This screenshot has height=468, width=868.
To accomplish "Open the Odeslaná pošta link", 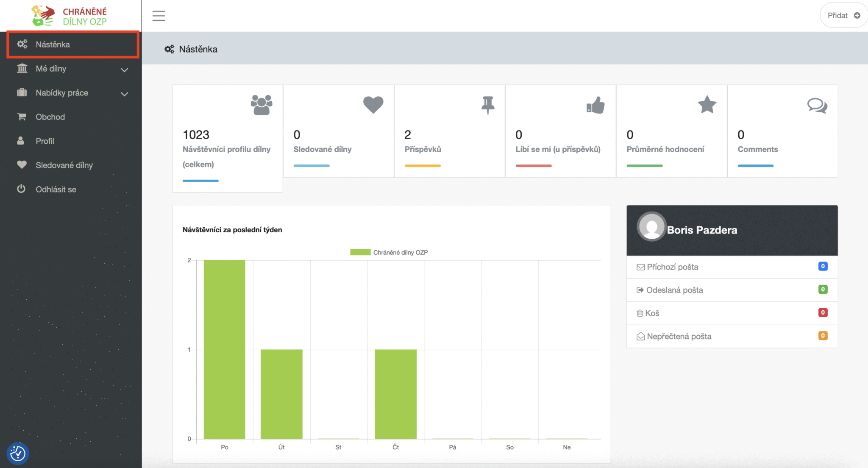I will click(674, 290).
